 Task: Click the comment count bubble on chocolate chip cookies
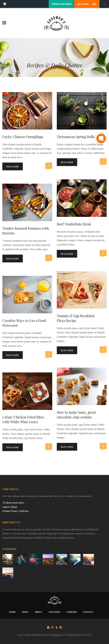click(103, 446)
